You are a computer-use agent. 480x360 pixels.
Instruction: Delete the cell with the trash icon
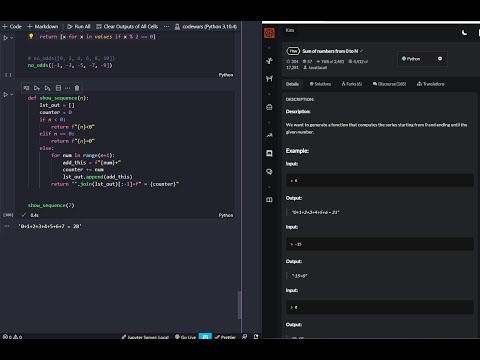[x=77, y=88]
